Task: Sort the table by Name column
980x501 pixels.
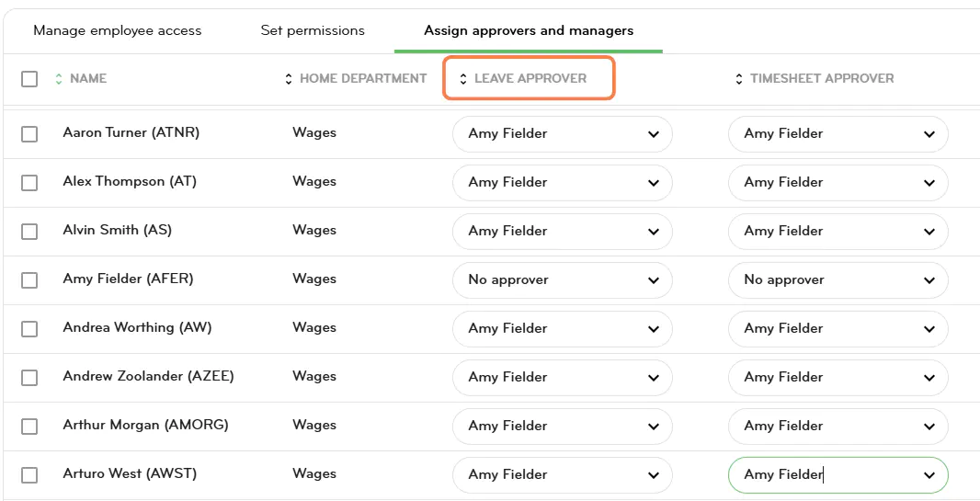Action: [81, 79]
